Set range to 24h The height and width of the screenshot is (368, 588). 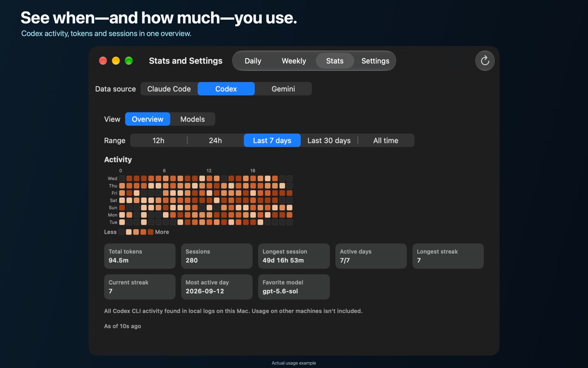click(215, 140)
